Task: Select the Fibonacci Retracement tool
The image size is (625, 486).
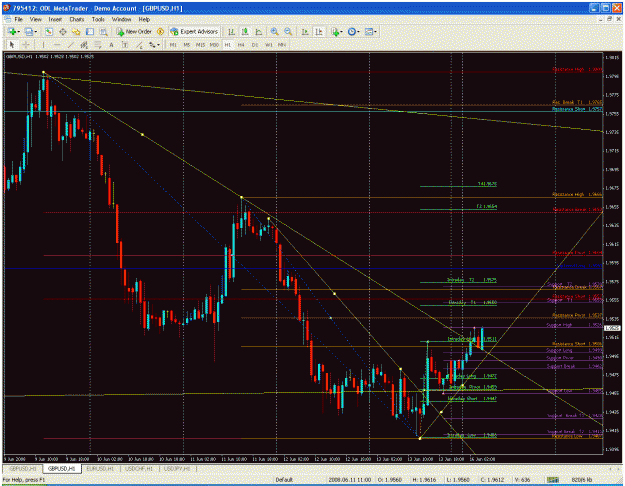Action: point(98,45)
